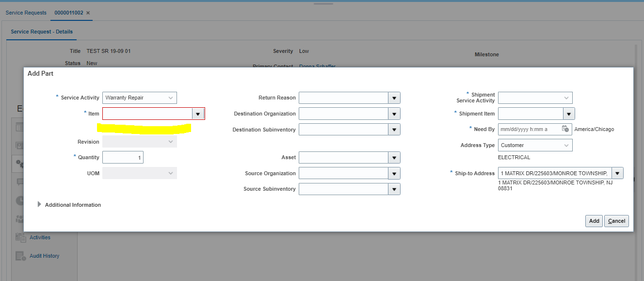Click into the Source Organization text field

pyautogui.click(x=343, y=173)
